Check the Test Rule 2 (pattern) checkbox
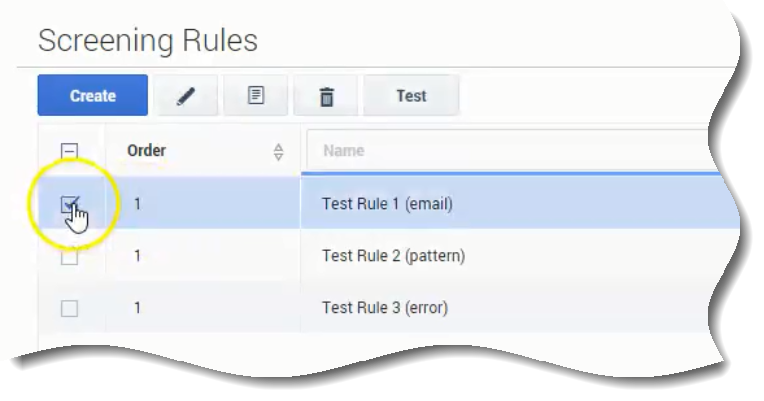 coord(70,256)
